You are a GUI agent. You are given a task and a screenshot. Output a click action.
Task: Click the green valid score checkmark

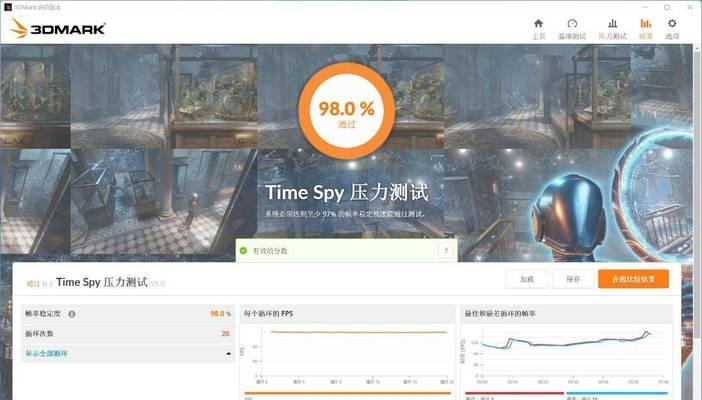tap(243, 251)
